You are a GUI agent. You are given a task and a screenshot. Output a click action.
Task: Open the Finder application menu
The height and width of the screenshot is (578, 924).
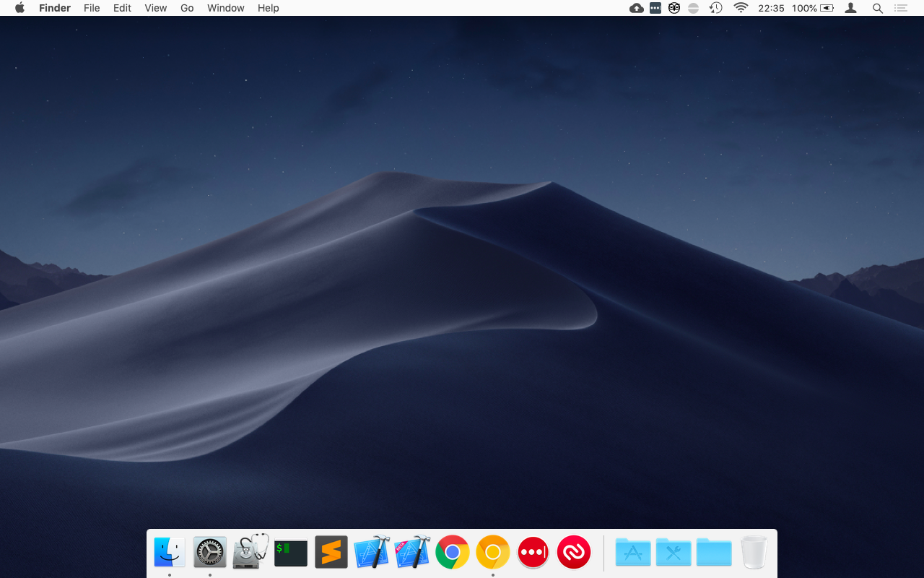coord(55,8)
